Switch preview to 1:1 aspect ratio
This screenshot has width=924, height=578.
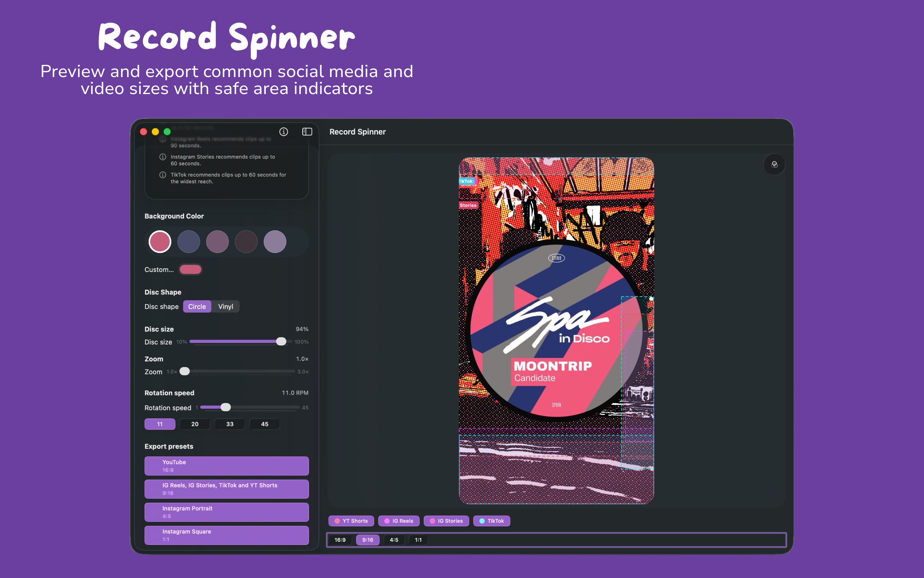click(x=418, y=540)
